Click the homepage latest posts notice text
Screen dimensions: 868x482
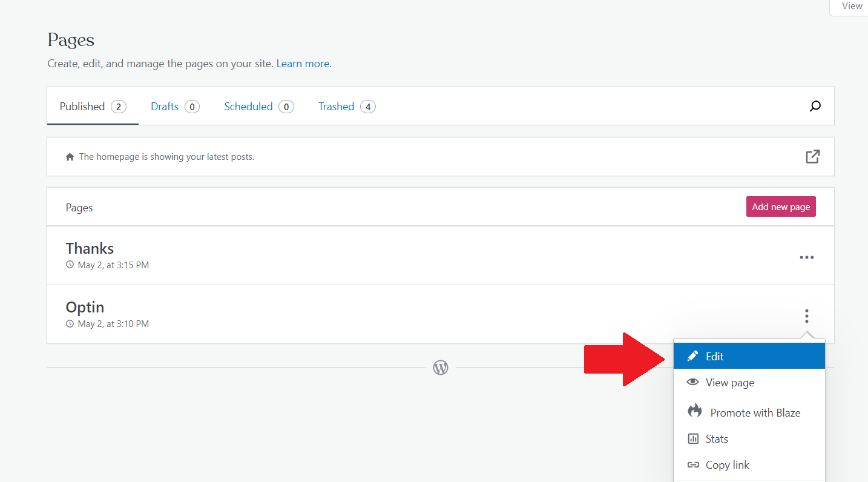166,157
